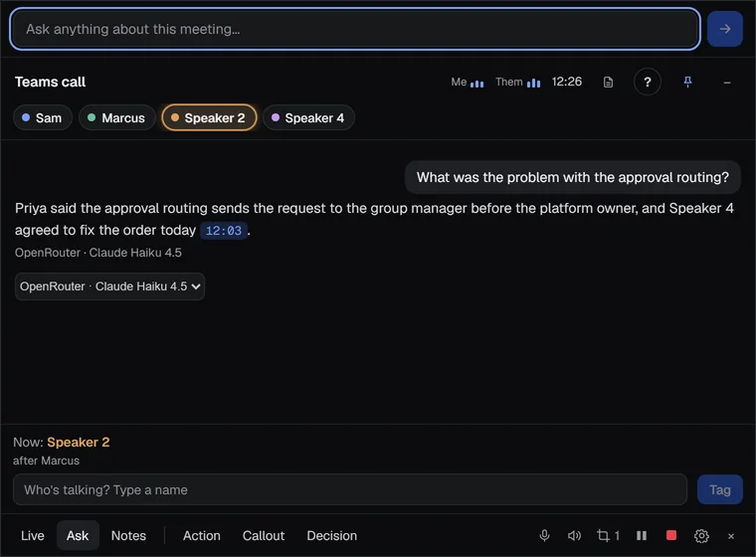Close the panel with the X icon
This screenshot has width=756, height=557.
(x=731, y=536)
